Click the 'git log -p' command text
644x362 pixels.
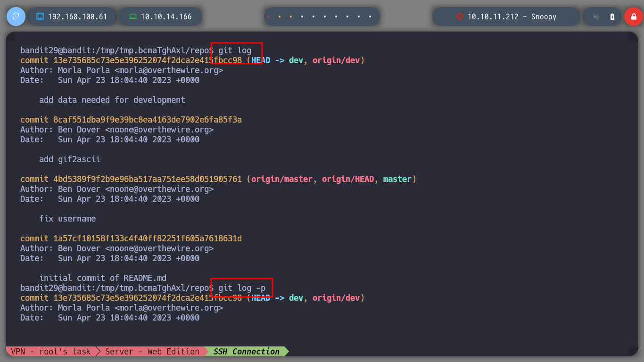click(x=242, y=288)
